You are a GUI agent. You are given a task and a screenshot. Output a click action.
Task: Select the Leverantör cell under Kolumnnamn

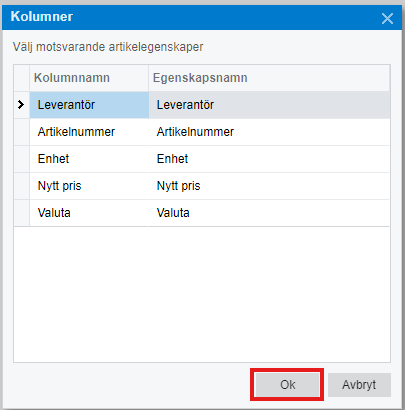[x=89, y=105]
